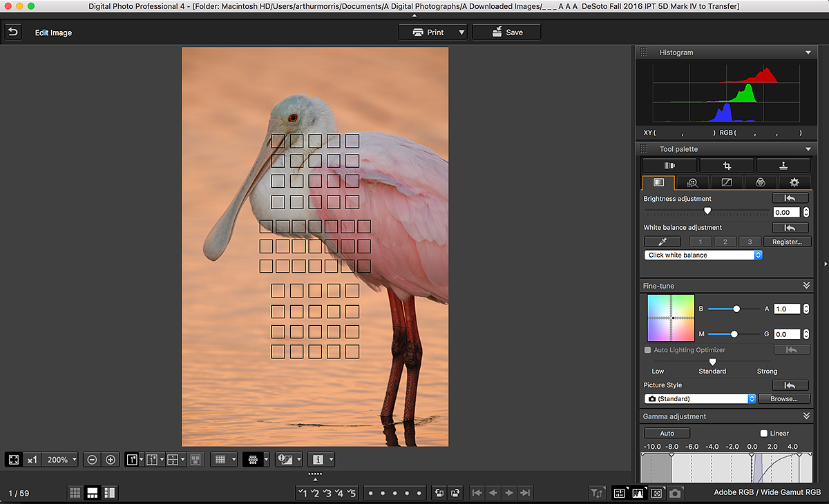Select the white balance eyedropper tool

(x=663, y=242)
